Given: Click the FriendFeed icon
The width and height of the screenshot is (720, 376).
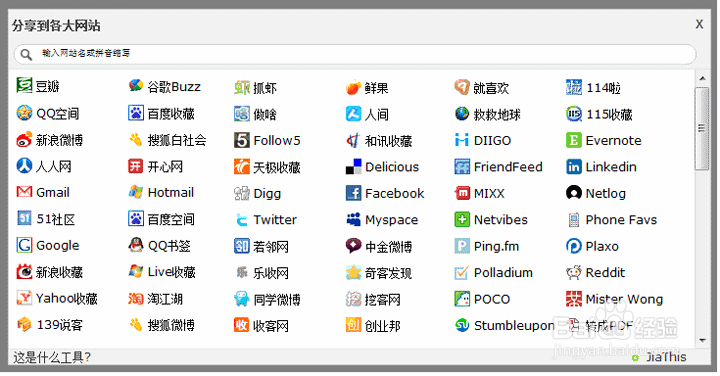Looking at the screenshot, I should pyautogui.click(x=461, y=167).
